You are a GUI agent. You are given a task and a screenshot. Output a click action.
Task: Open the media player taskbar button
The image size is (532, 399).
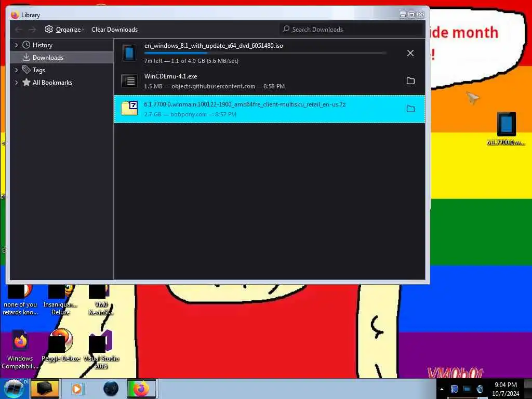click(x=77, y=389)
